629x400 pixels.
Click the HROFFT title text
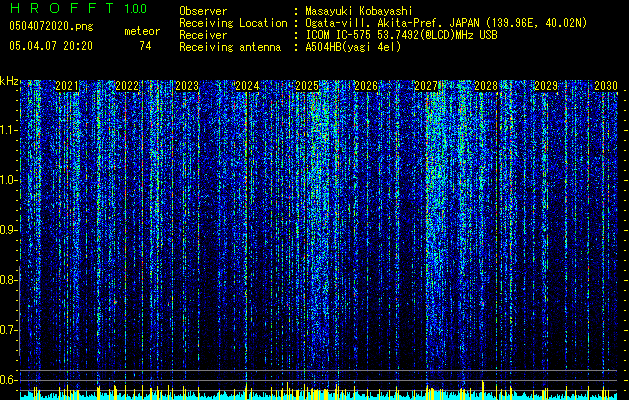62,8
